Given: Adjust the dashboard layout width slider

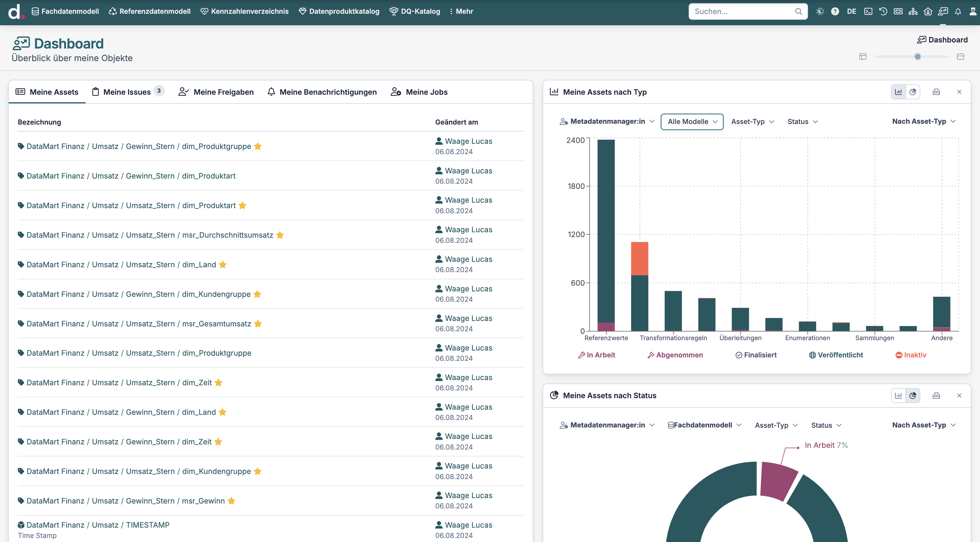Looking at the screenshot, I should click(x=917, y=57).
